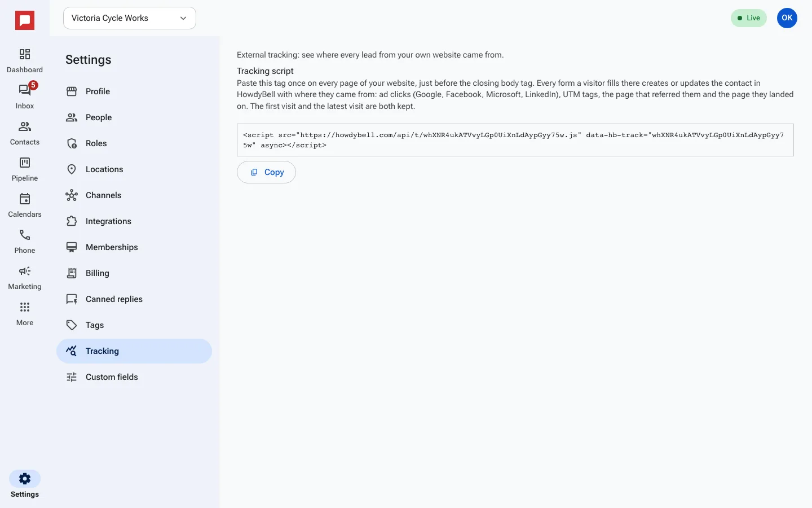The width and height of the screenshot is (812, 508).
Task: Click the Locations pin icon
Action: pyautogui.click(x=72, y=169)
